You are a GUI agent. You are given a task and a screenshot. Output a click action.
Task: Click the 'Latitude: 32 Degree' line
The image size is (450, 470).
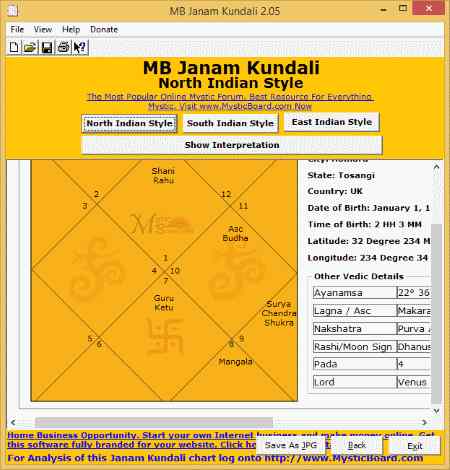[369, 241]
